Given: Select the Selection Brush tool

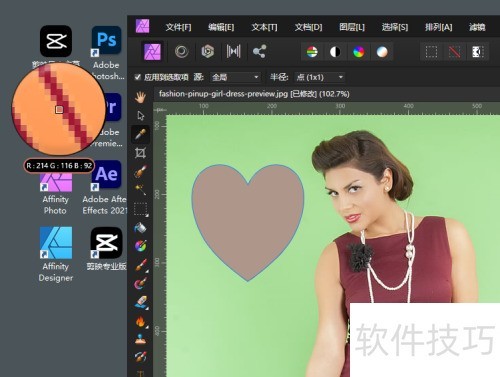Looking at the screenshot, I should (x=140, y=172).
